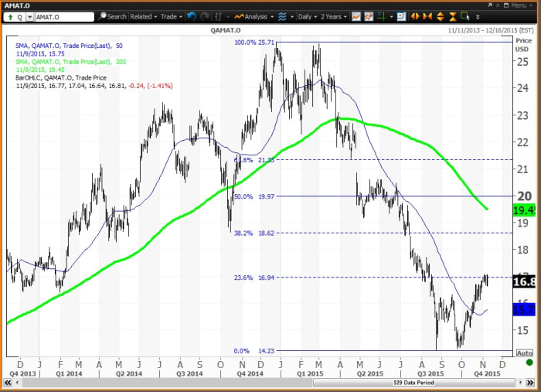Click the window icon beside Menu
Screen dimensions: 541x392
pos(506,5)
